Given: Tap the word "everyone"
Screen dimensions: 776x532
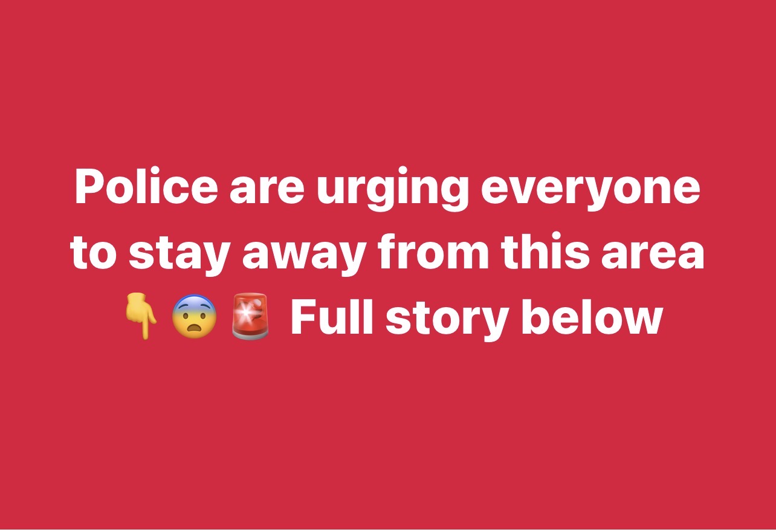Looking at the screenshot, I should click(590, 192).
